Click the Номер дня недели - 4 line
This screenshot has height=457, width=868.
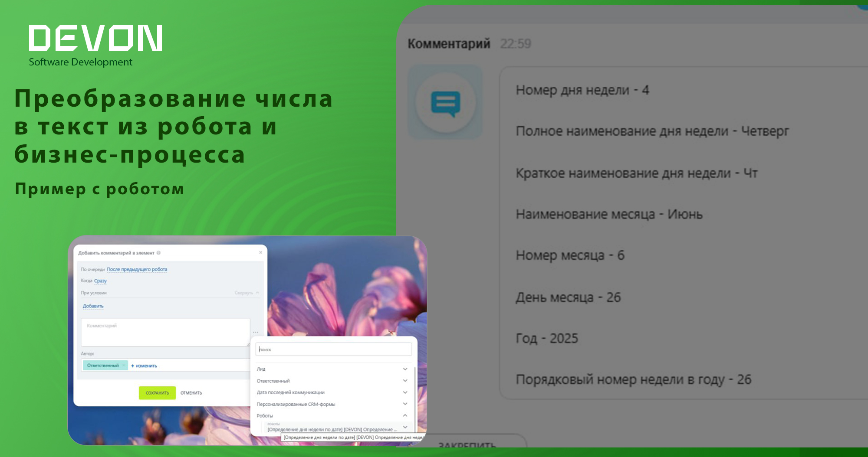click(x=582, y=90)
